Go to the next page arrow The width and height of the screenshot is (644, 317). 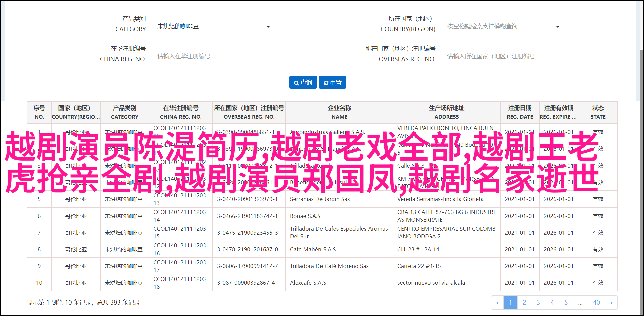[611, 303]
